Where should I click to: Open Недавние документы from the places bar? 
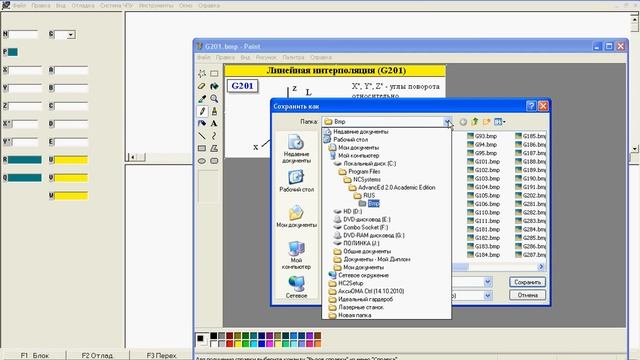coord(296,149)
